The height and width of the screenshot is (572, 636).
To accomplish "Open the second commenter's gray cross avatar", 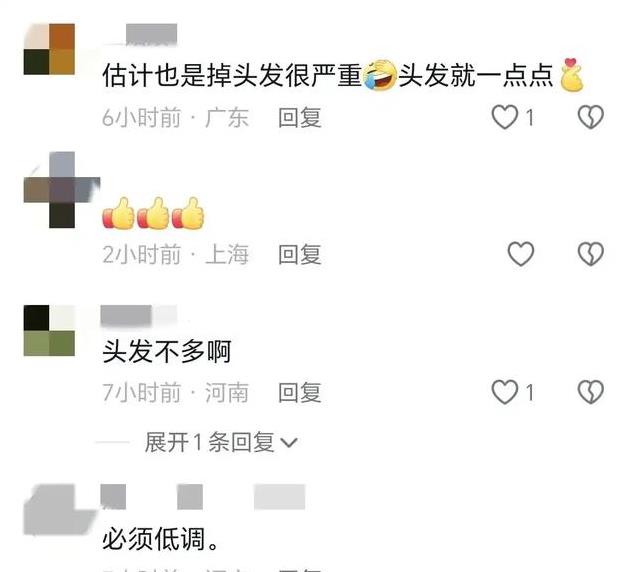I will click(62, 189).
